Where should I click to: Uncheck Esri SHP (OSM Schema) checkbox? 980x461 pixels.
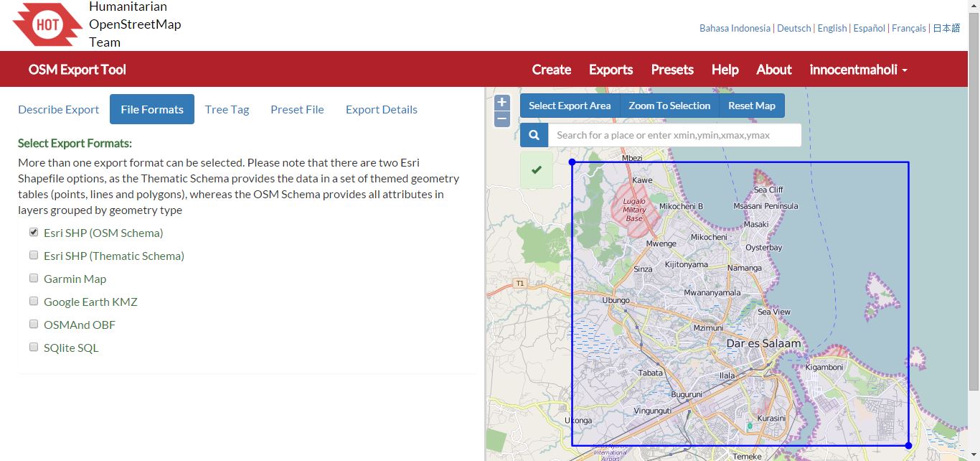point(34,232)
